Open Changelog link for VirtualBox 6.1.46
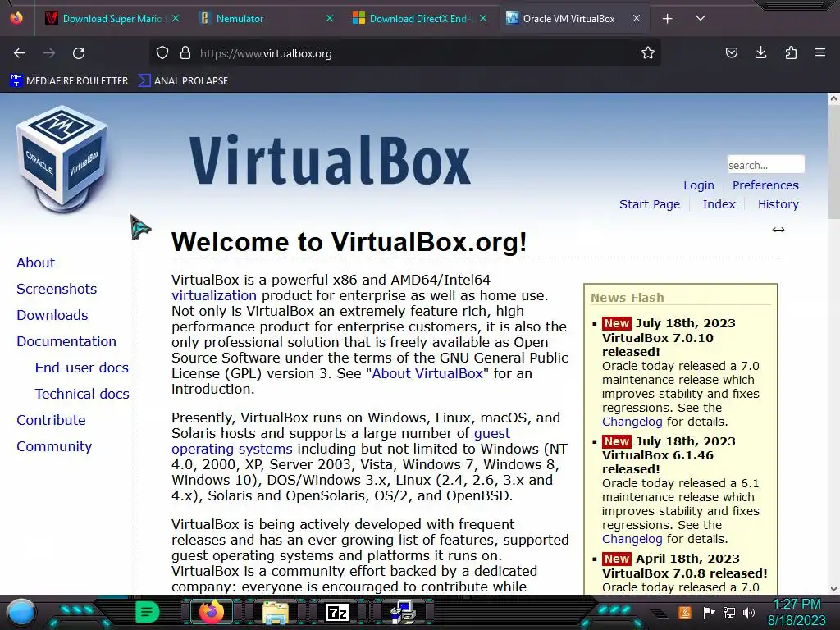This screenshot has width=840, height=630. click(x=632, y=540)
